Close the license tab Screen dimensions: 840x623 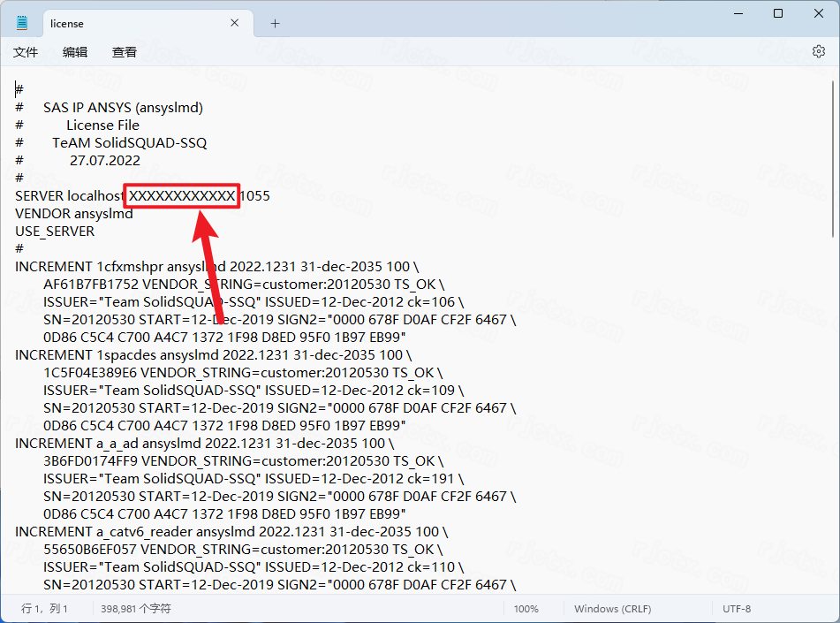[x=235, y=23]
